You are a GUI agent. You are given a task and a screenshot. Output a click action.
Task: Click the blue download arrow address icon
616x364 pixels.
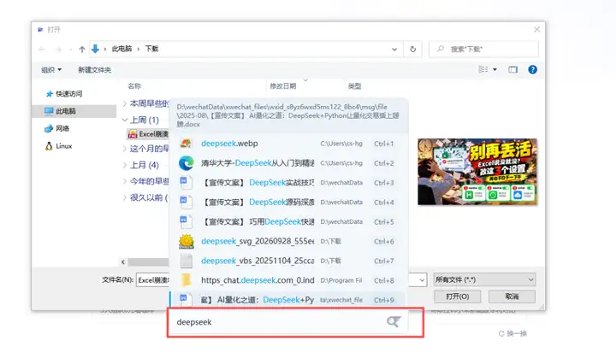[x=95, y=49]
